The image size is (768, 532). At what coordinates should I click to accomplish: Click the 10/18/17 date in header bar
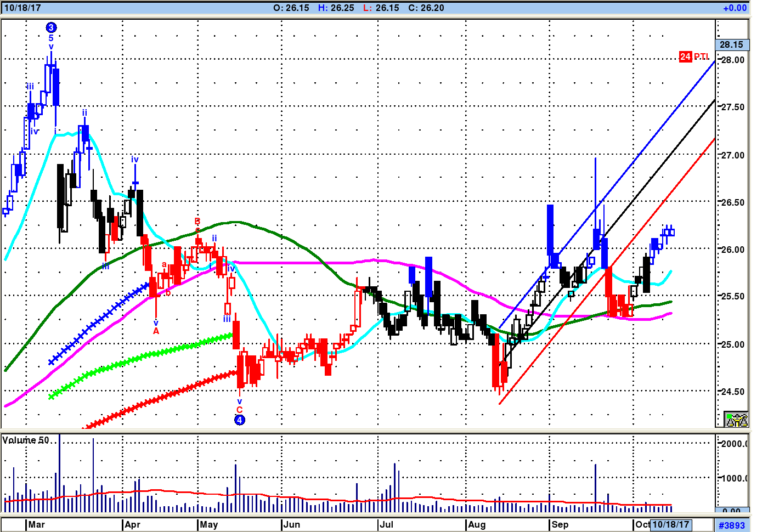tap(22, 8)
